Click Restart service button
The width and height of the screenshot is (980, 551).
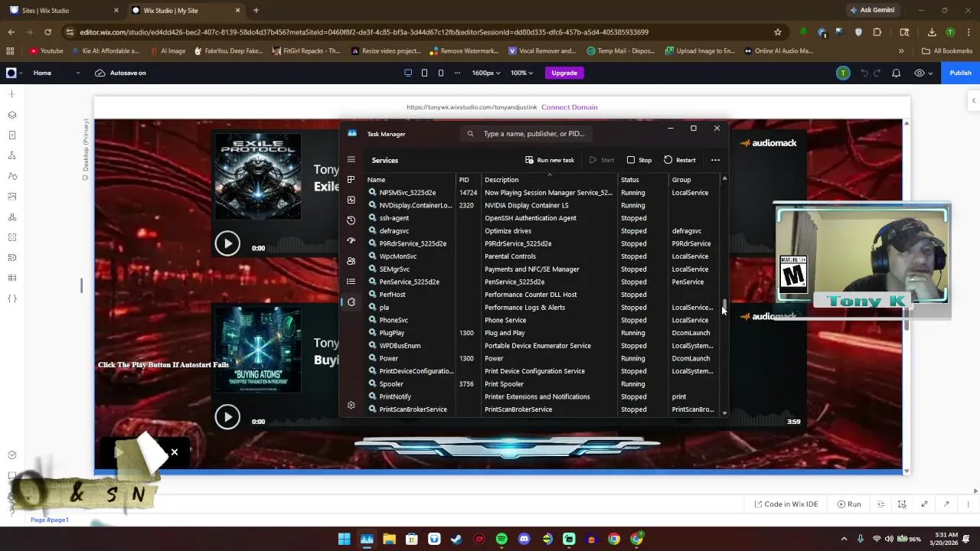(680, 160)
